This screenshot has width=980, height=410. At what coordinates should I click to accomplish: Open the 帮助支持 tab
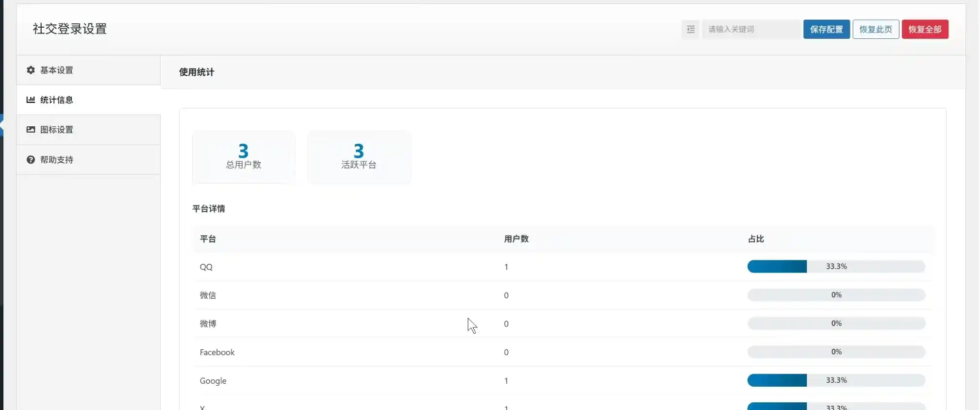point(57,160)
